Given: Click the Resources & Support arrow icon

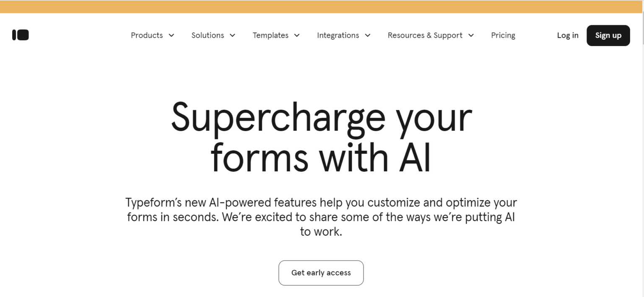Looking at the screenshot, I should pyautogui.click(x=471, y=36).
